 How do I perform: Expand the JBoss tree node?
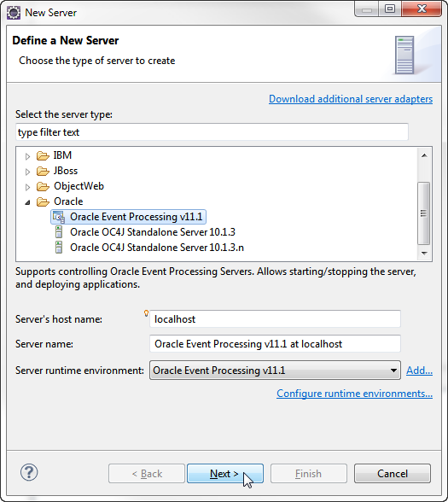pyautogui.click(x=27, y=172)
